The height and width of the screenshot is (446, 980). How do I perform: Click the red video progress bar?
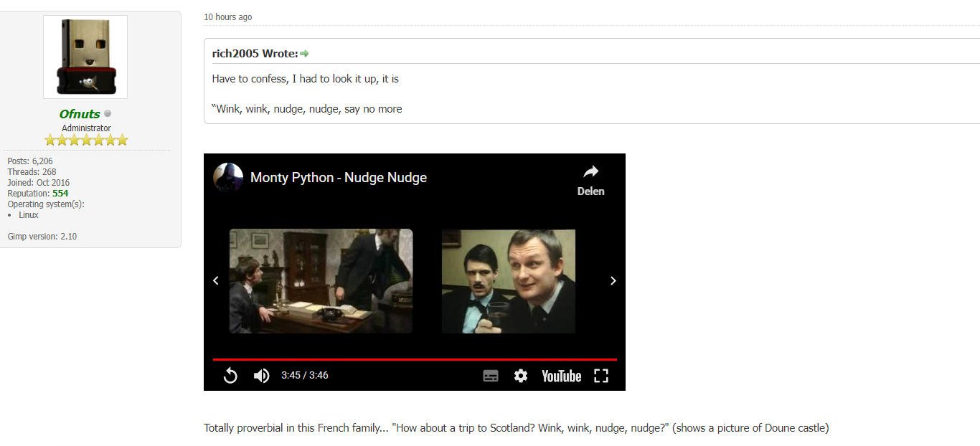point(415,359)
